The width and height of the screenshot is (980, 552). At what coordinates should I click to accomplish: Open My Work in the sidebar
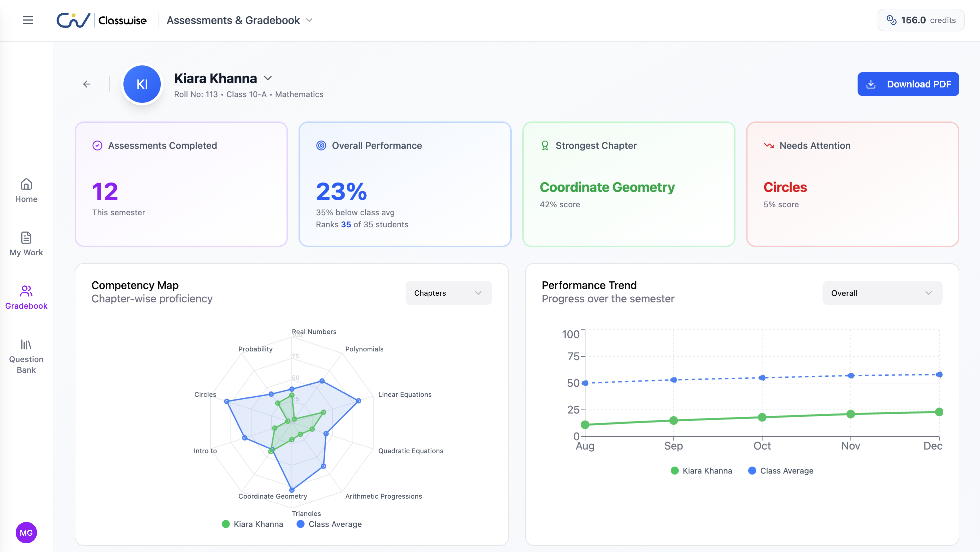tap(26, 244)
